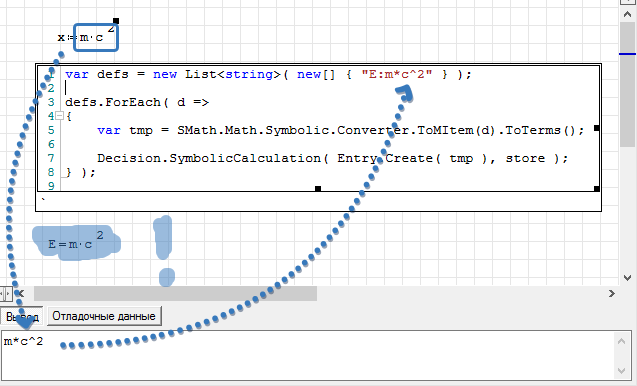Select the E=m·c² result region
This screenshot has height=386, width=637.
tap(76, 241)
